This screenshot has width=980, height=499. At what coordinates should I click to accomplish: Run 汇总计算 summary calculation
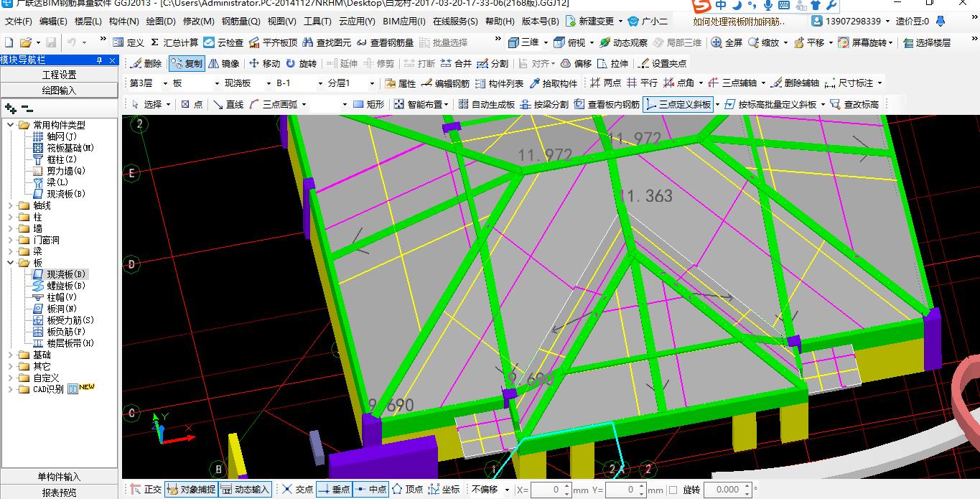[174, 43]
